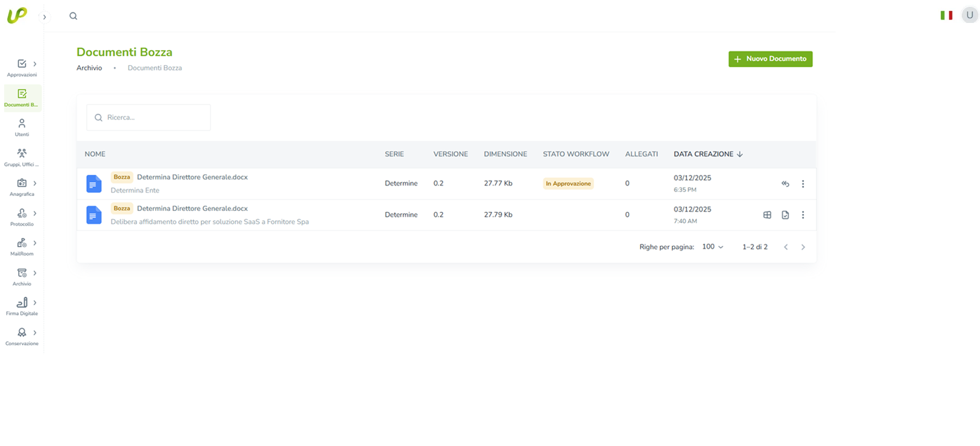This screenshot has width=980, height=446.
Task: Expand the Protocollo sidebar submenu
Action: pyautogui.click(x=35, y=213)
